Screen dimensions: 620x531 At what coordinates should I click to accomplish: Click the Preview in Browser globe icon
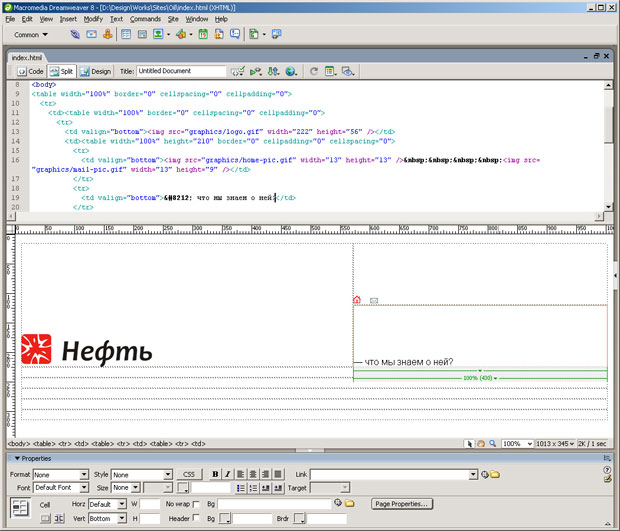point(290,72)
